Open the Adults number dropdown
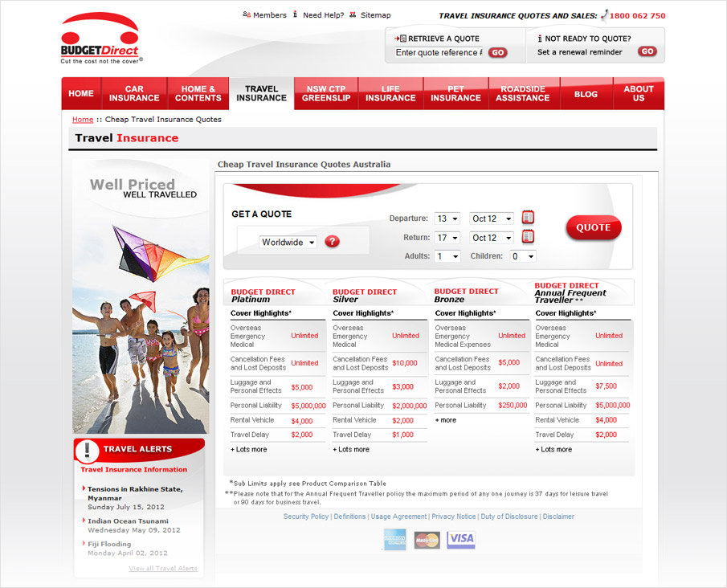Viewport: 727px width, 588px height. 447,255
